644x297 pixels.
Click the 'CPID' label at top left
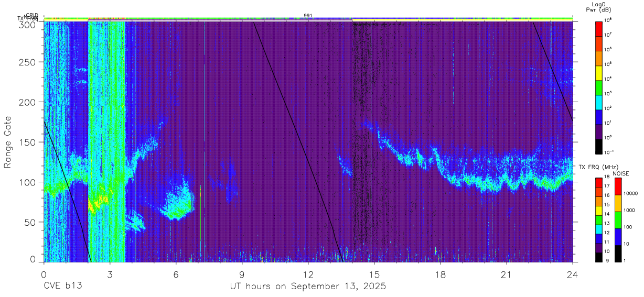[32, 15]
